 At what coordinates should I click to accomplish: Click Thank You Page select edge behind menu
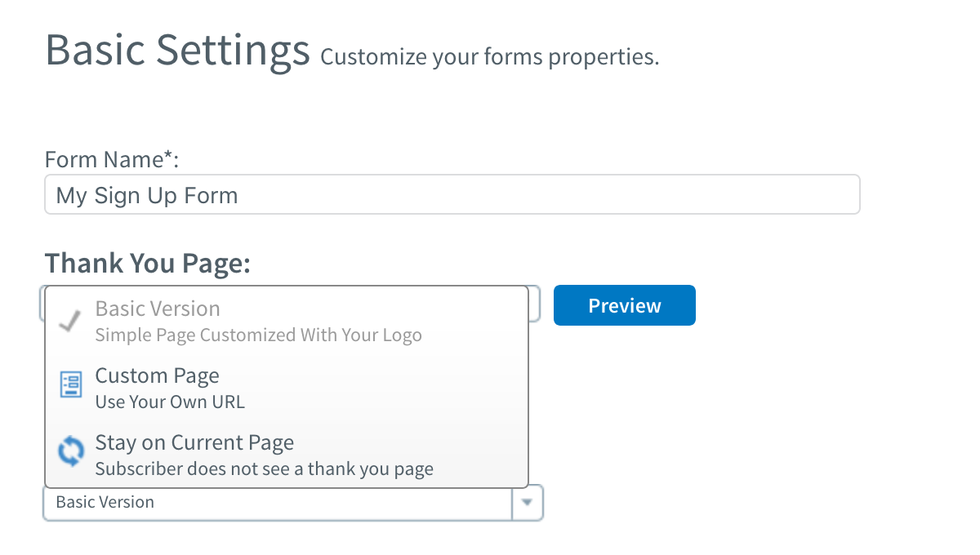pyautogui.click(x=535, y=304)
